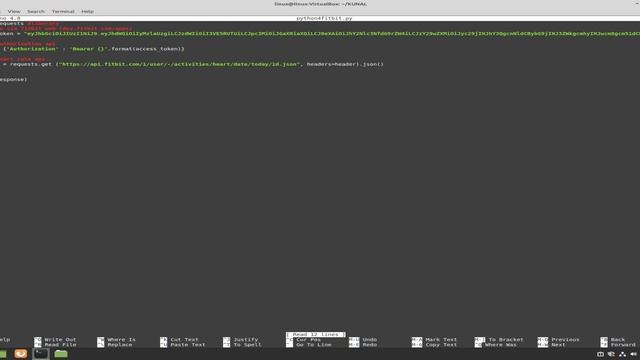The image size is (640, 360).
Task: Click the "Forward" shortcut label
Action: (623, 345)
